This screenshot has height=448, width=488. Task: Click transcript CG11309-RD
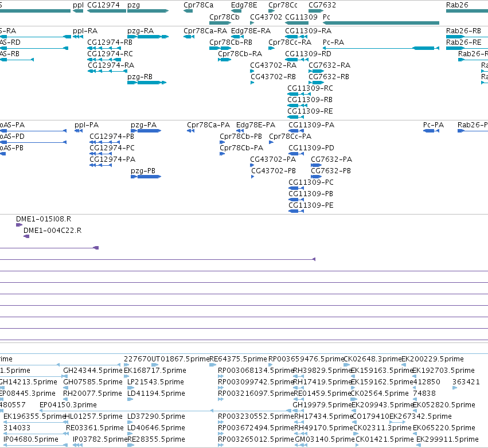pyautogui.click(x=296, y=60)
